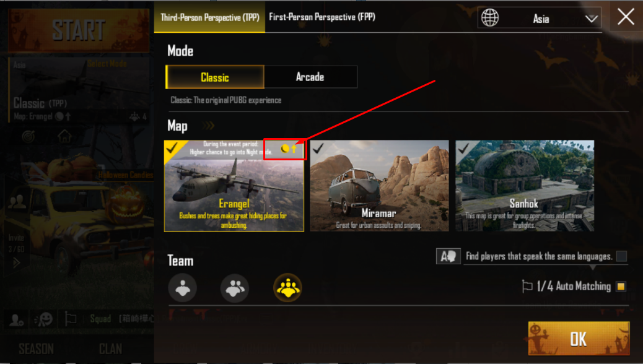Click the language matching speech icon
This screenshot has height=364, width=643.
pyautogui.click(x=448, y=257)
